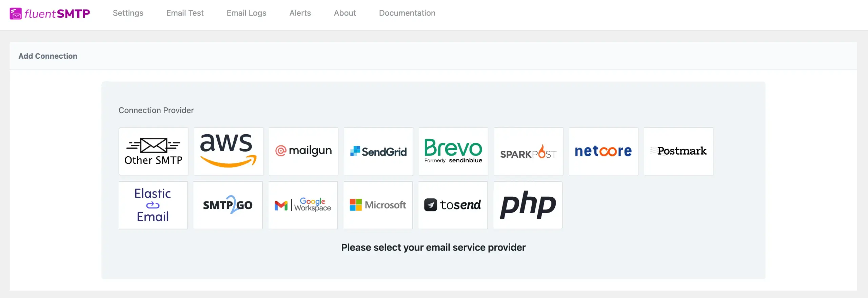
Task: Choose the Microsoft provider
Action: tap(378, 205)
